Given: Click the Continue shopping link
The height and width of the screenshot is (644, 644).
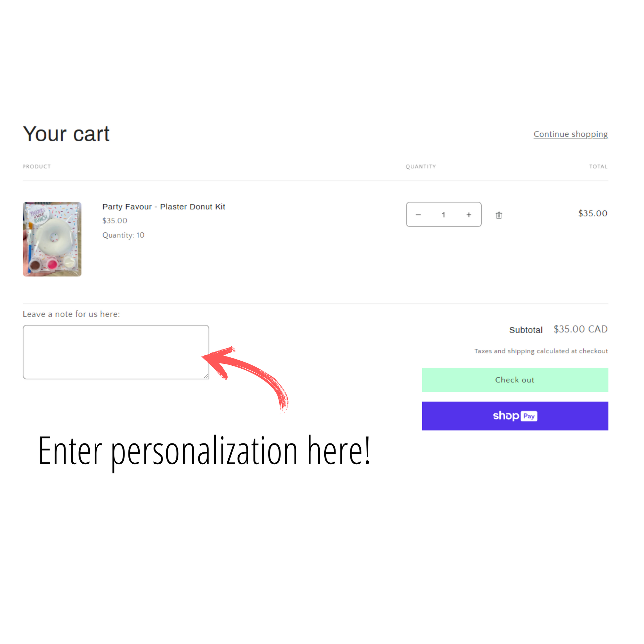Looking at the screenshot, I should [x=570, y=134].
